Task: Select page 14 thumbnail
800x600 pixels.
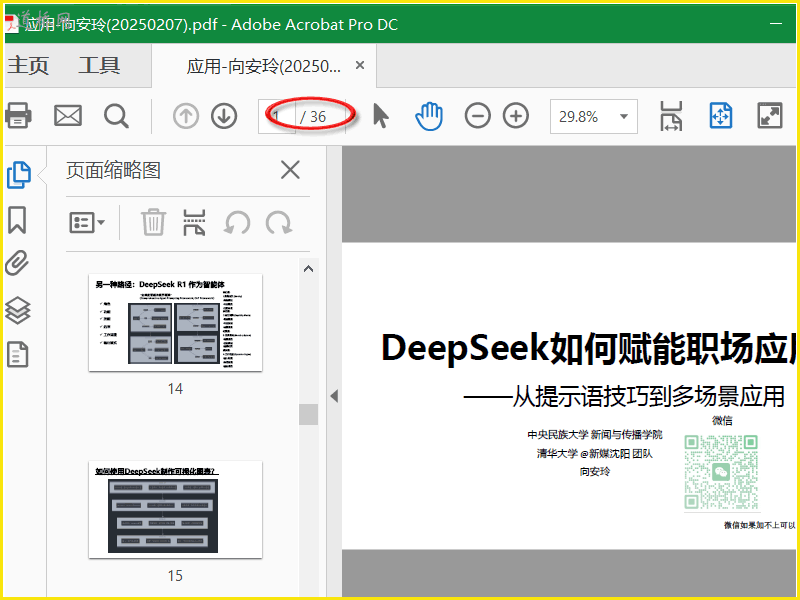Action: 176,322
